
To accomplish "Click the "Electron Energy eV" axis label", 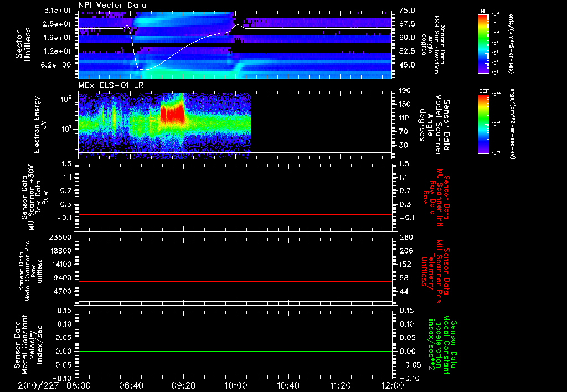I will coord(41,125).
